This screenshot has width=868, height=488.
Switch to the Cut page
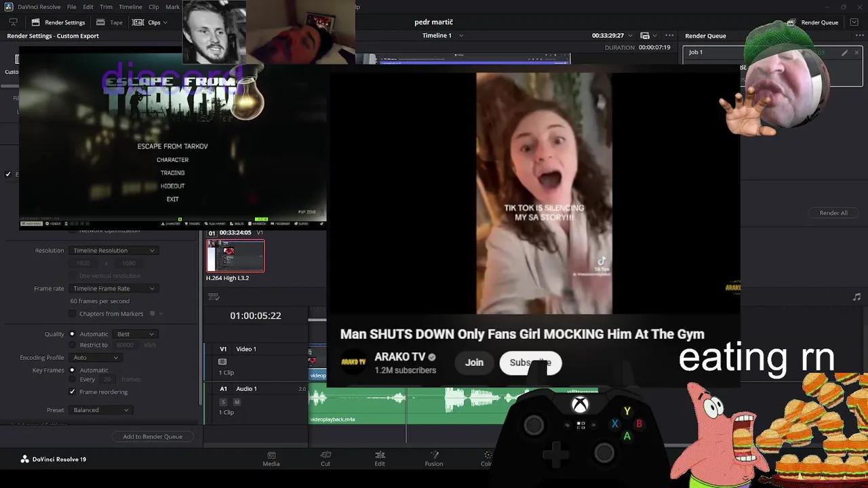tap(325, 459)
